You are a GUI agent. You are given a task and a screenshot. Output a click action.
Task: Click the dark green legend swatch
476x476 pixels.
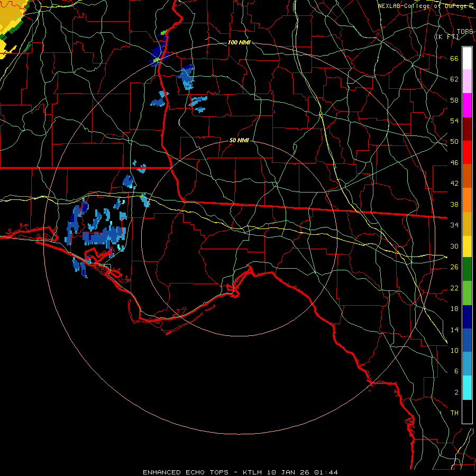pyautogui.click(x=467, y=269)
